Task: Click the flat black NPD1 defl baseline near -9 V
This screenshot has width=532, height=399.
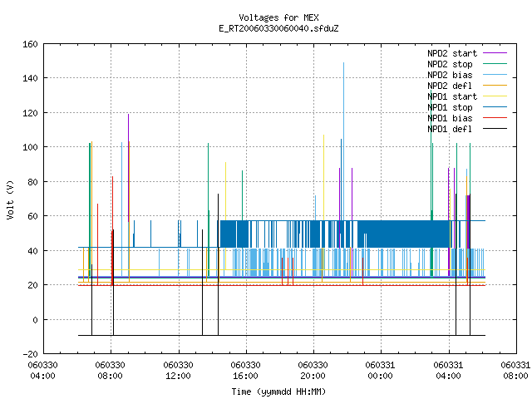Action: (x=282, y=335)
